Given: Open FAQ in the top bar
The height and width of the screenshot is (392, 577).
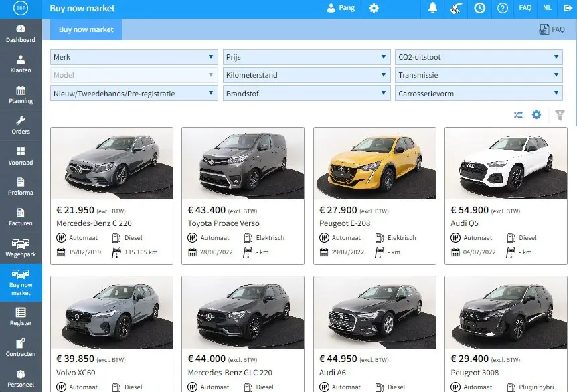Looking at the screenshot, I should point(525,8).
